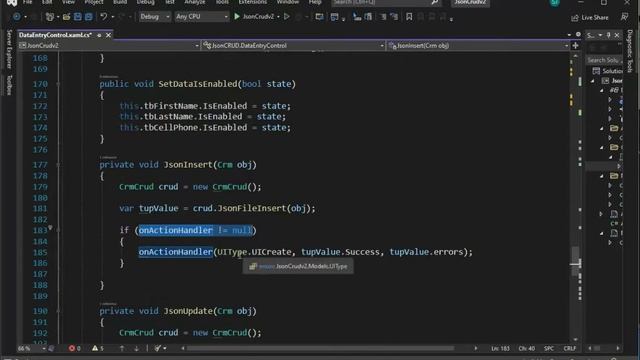Click the Live Share button label
This screenshot has height=360, width=640.
[595, 18]
